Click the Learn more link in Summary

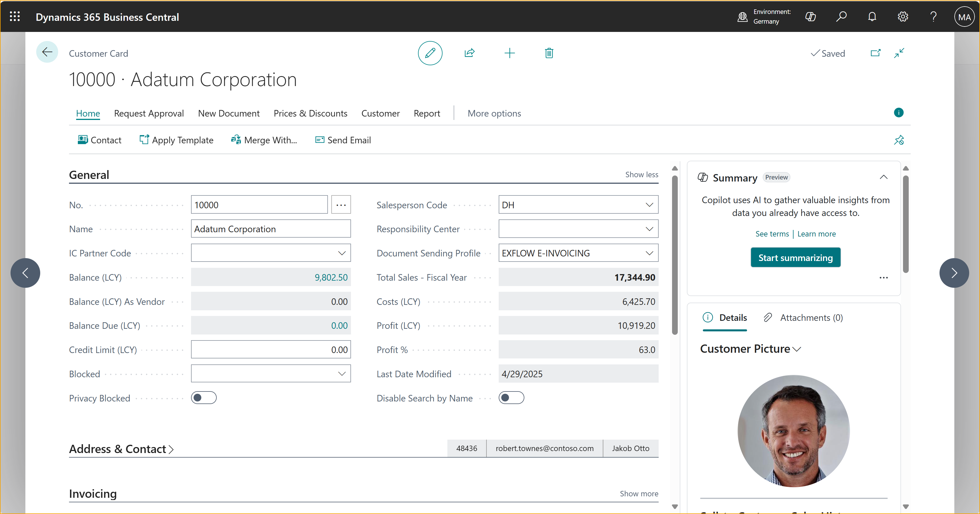pos(816,233)
